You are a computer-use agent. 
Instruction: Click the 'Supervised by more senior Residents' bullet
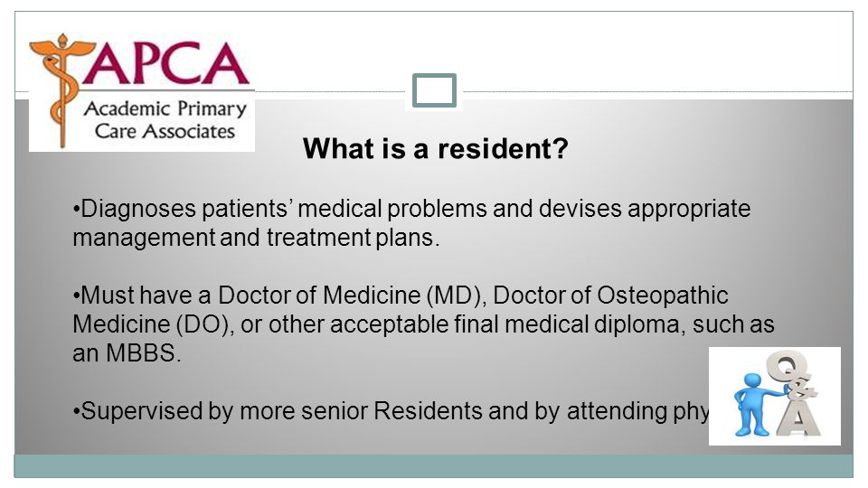391,411
